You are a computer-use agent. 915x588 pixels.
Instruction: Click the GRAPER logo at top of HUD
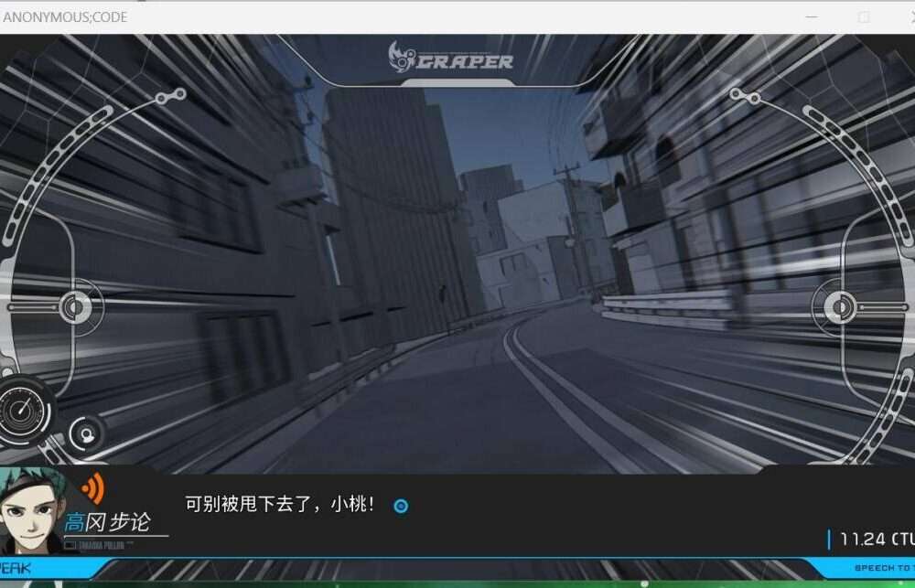coord(450,58)
